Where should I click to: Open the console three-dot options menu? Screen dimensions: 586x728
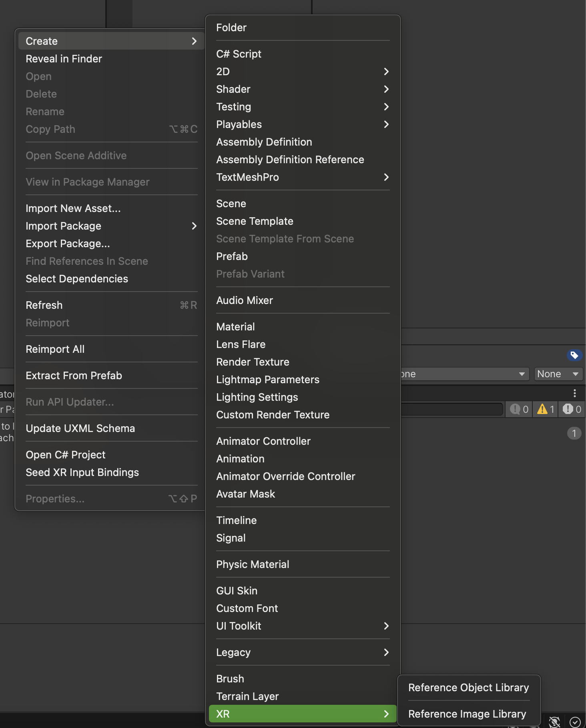point(574,393)
